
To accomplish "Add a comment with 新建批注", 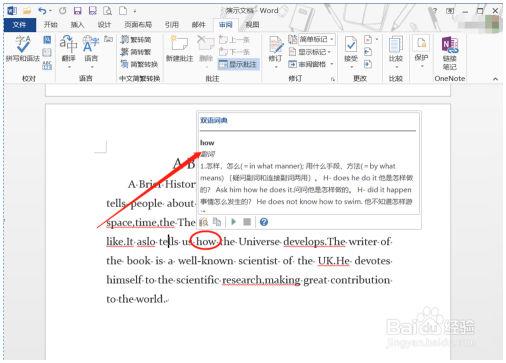I will (x=180, y=49).
